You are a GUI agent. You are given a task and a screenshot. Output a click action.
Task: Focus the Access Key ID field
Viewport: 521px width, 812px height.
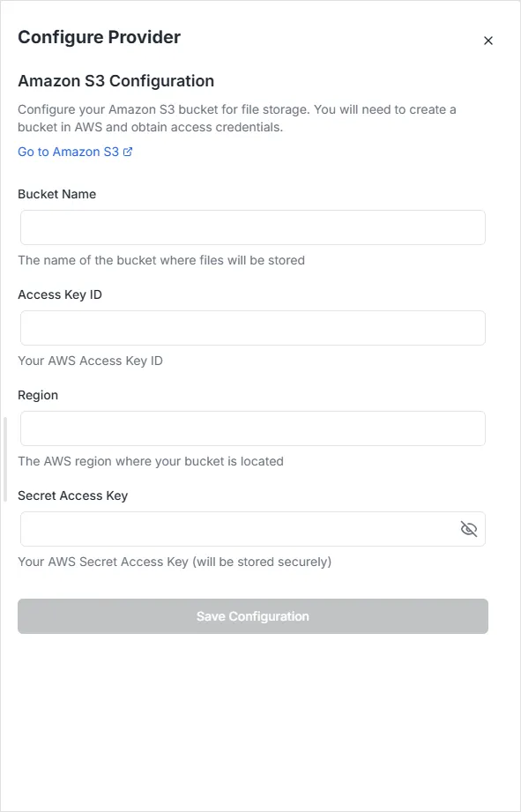coord(252,327)
